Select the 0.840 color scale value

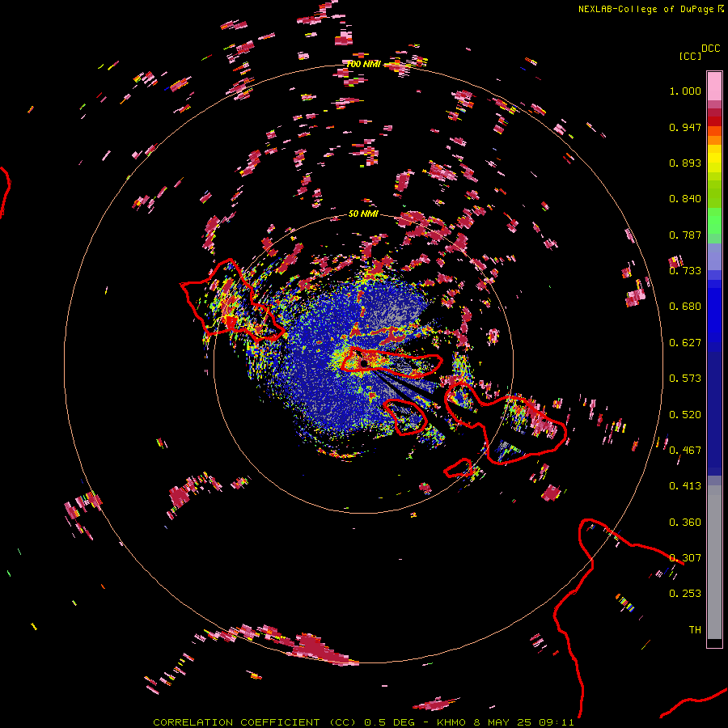tap(685, 199)
